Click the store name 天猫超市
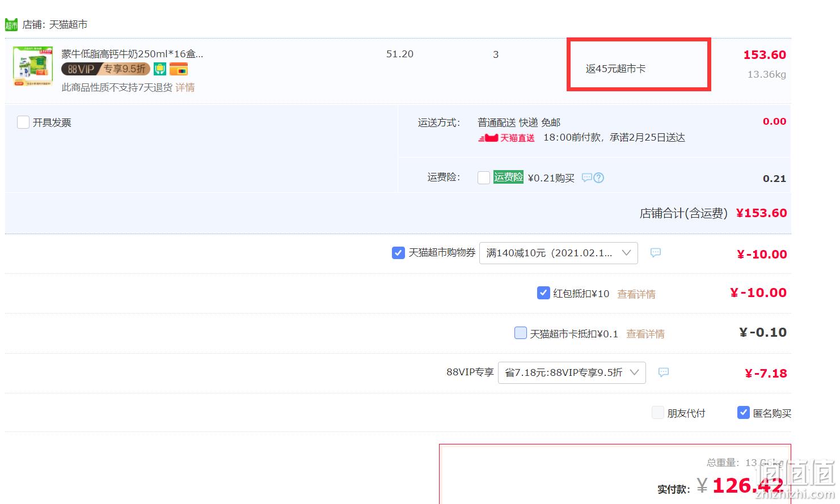This screenshot has width=840, height=504. pyautogui.click(x=68, y=24)
